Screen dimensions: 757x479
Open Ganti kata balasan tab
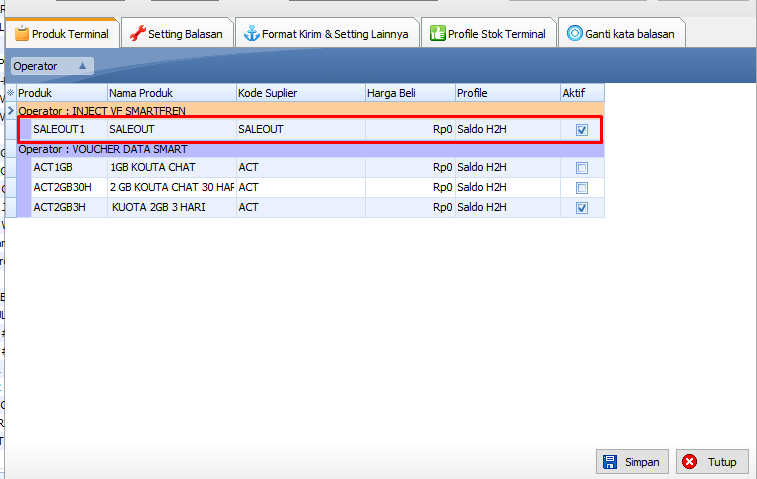621,34
